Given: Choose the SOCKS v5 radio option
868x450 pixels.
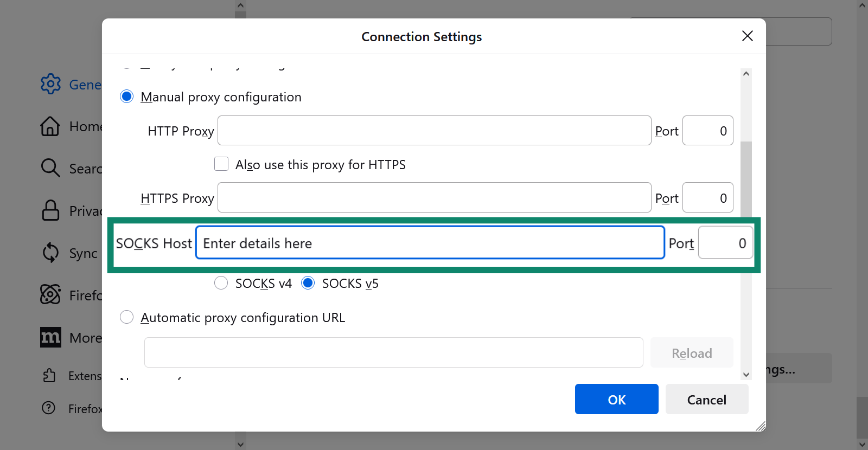Looking at the screenshot, I should (x=308, y=283).
